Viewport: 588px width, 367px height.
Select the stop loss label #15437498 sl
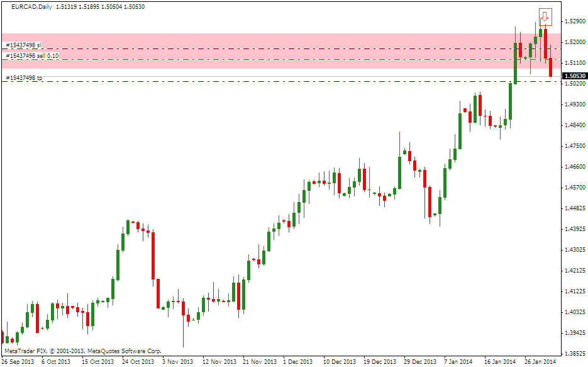click(23, 45)
